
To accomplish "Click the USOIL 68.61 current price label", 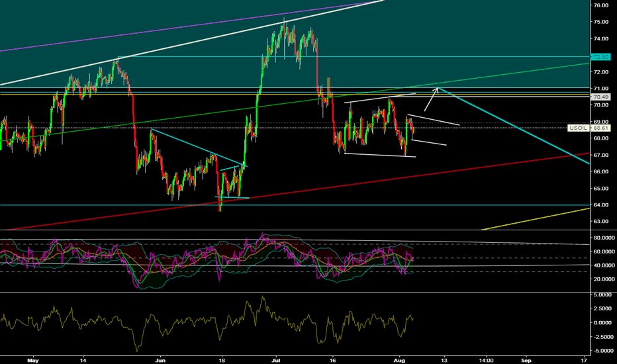I will [x=589, y=128].
